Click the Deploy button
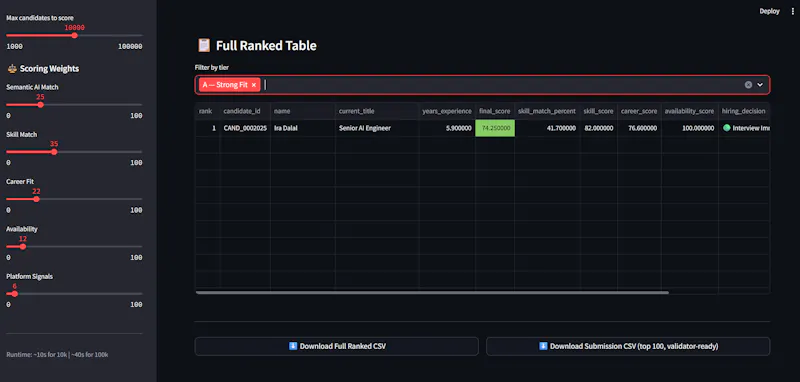This screenshot has height=382, width=800. pyautogui.click(x=769, y=11)
